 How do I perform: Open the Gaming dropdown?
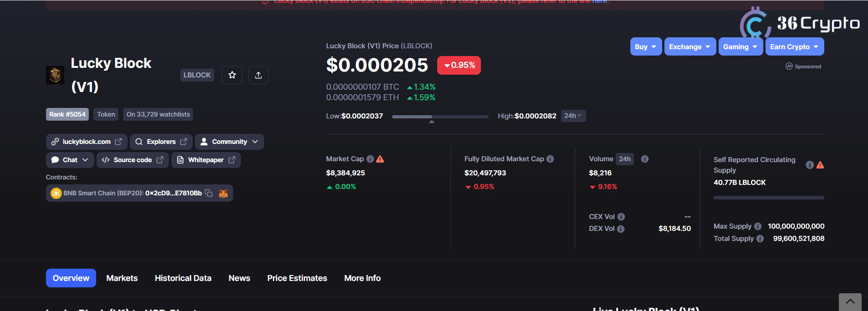(740, 46)
